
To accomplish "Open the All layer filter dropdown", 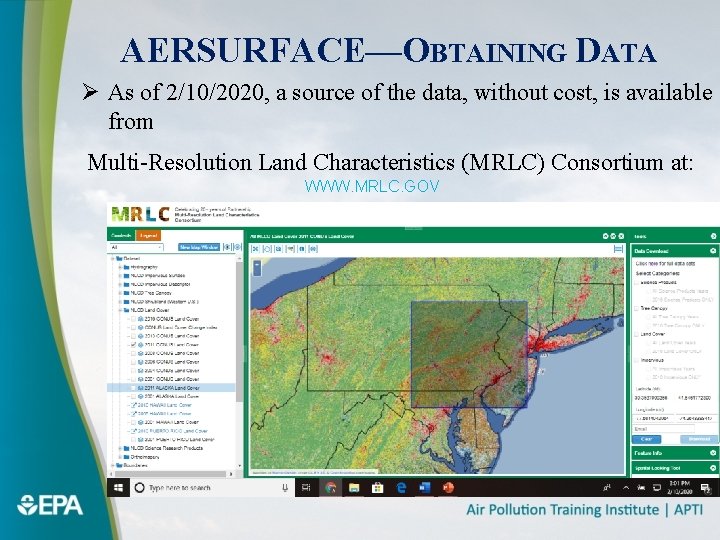I will [136, 247].
